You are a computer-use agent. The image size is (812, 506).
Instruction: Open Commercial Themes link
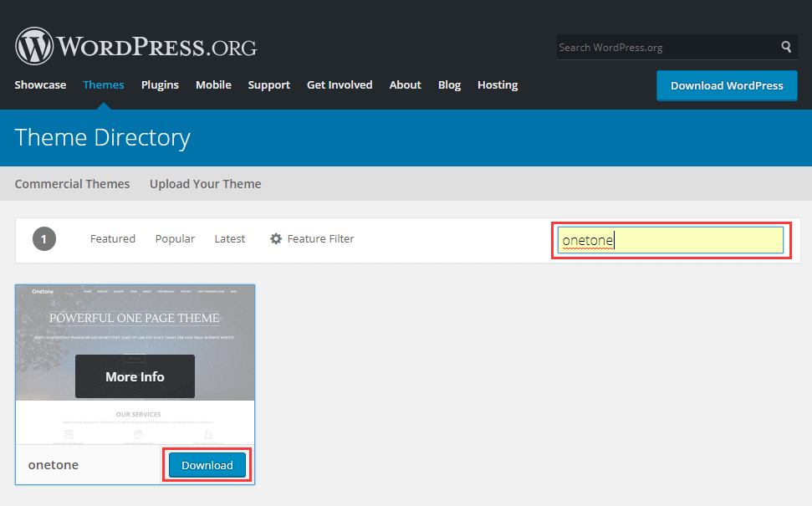point(72,184)
